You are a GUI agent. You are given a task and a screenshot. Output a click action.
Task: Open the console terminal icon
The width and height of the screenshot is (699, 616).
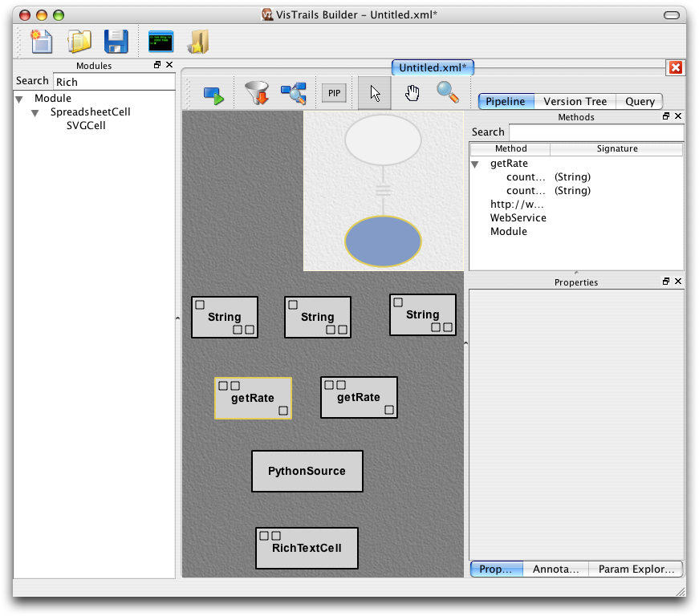[x=161, y=42]
